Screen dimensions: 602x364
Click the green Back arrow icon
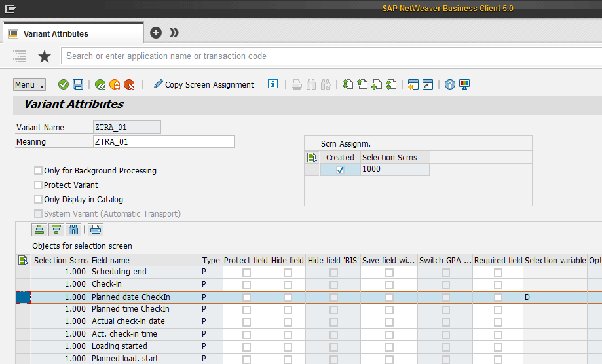[x=100, y=84]
